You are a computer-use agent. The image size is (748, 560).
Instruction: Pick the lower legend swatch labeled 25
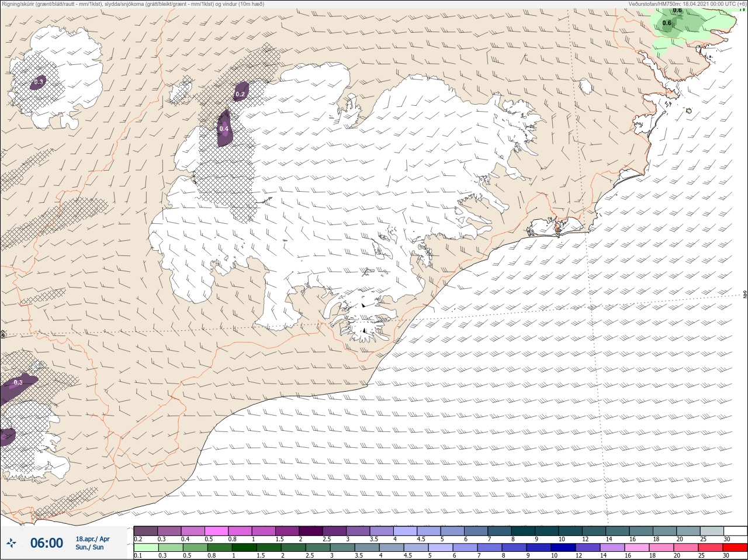(x=711, y=548)
